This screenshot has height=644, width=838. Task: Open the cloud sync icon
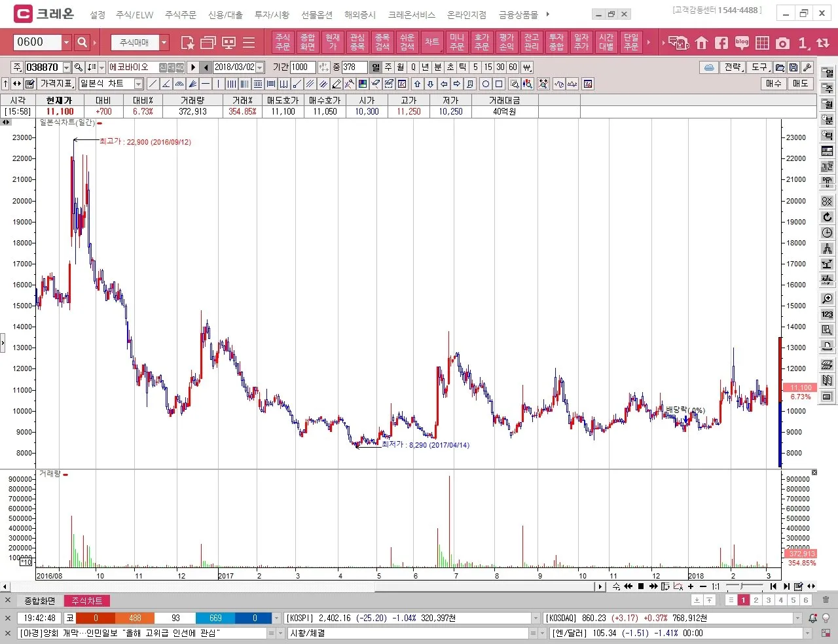click(x=709, y=67)
